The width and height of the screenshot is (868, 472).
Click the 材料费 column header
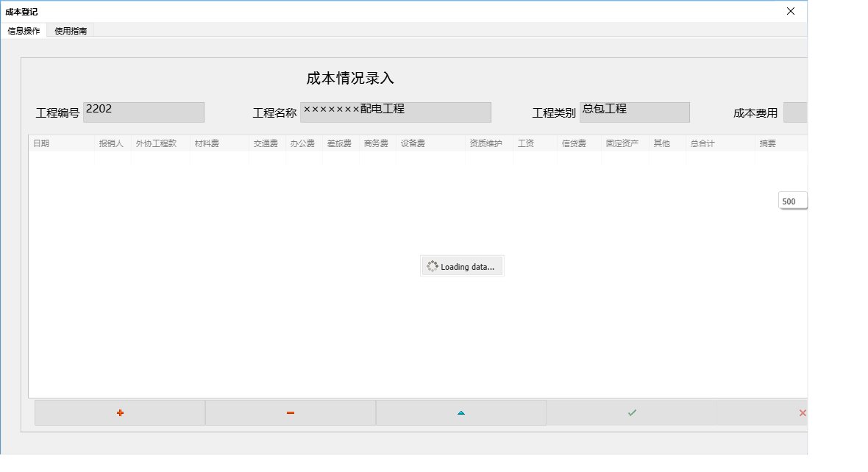point(207,143)
